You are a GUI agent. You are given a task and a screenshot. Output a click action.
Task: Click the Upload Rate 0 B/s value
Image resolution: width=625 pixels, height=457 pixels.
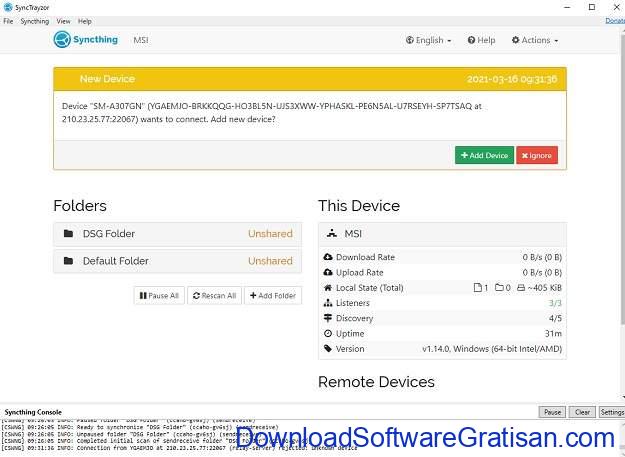click(x=542, y=273)
